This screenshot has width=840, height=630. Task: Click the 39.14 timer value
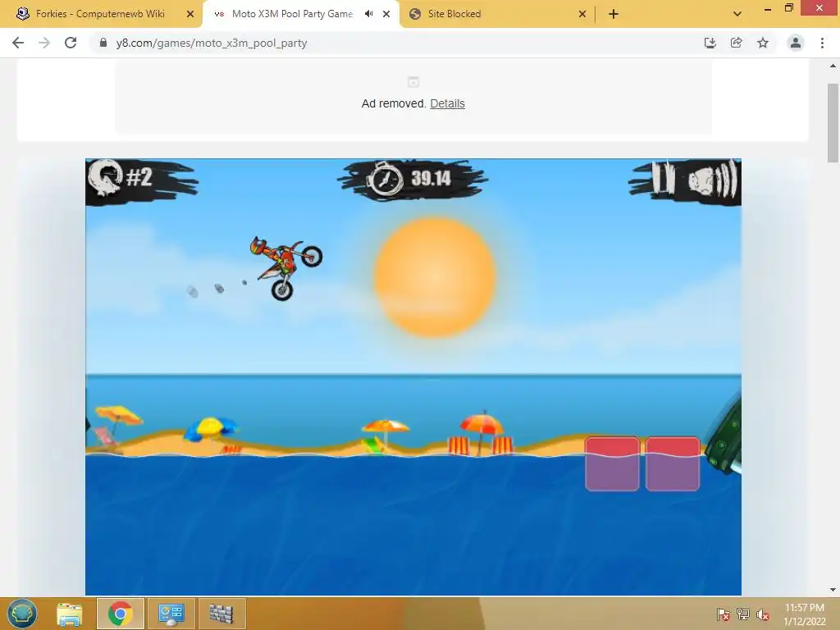[431, 178]
